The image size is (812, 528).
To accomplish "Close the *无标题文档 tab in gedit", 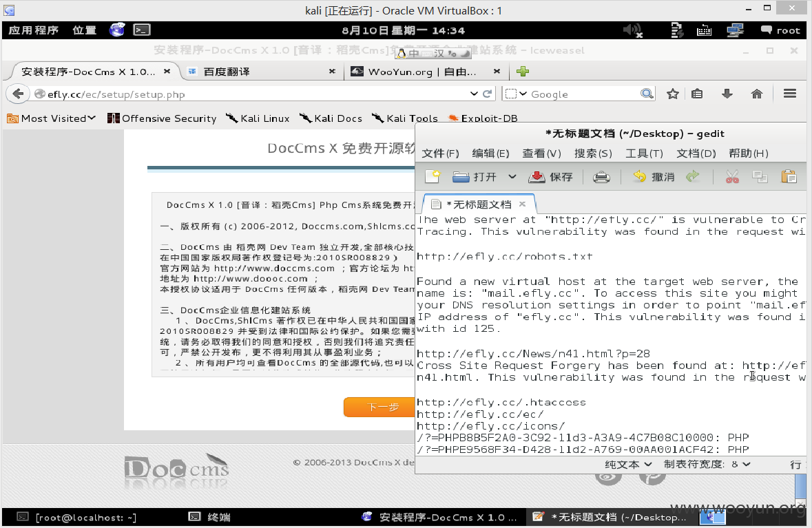I will coord(523,204).
